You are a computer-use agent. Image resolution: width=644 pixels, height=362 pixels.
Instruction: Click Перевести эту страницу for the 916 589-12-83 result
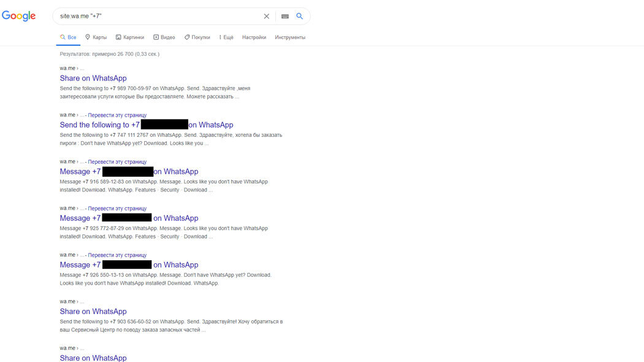click(117, 162)
